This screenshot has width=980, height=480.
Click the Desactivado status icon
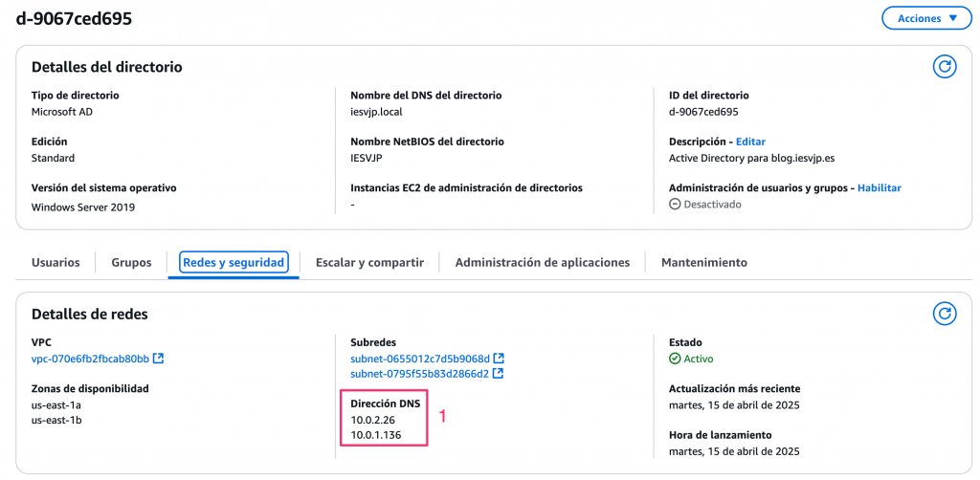[x=675, y=204]
